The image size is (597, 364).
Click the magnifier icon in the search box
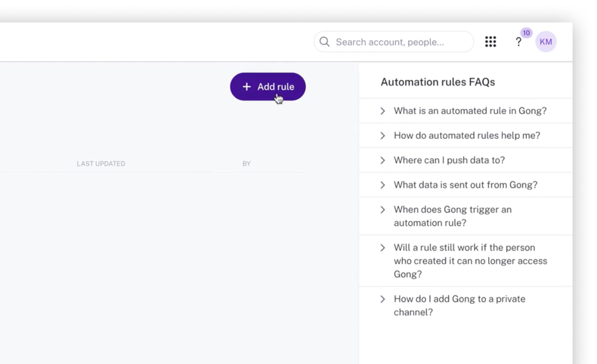(324, 42)
